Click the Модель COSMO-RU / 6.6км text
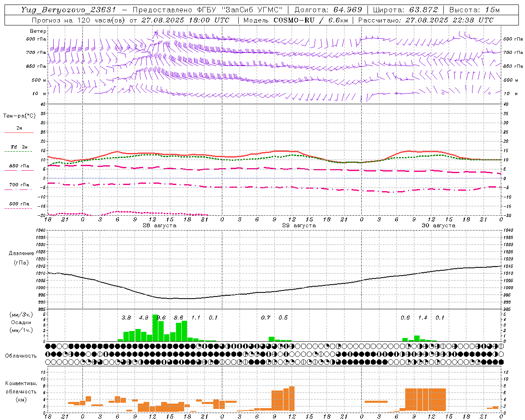 pyautogui.click(x=295, y=20)
